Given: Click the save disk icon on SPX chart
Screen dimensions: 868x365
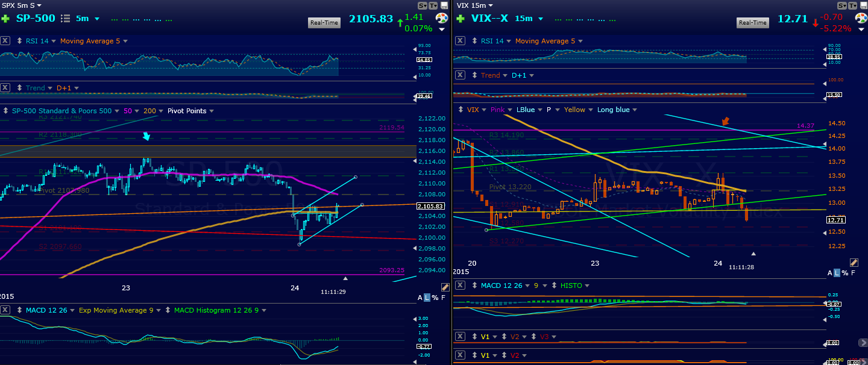Looking at the screenshot, I should coord(444,5).
